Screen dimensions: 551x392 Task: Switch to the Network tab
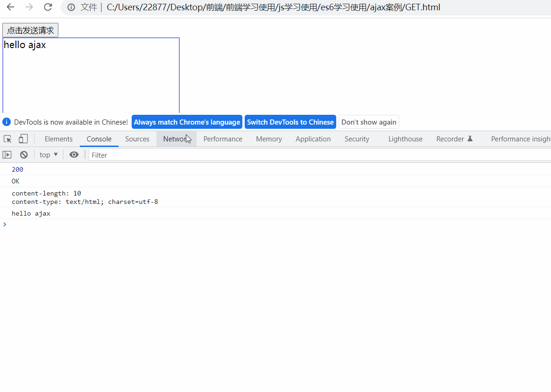[x=177, y=139]
